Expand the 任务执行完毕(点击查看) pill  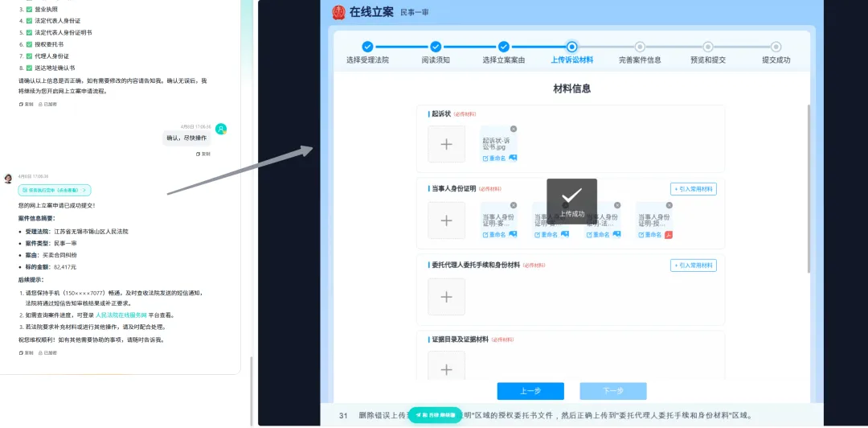coord(55,190)
